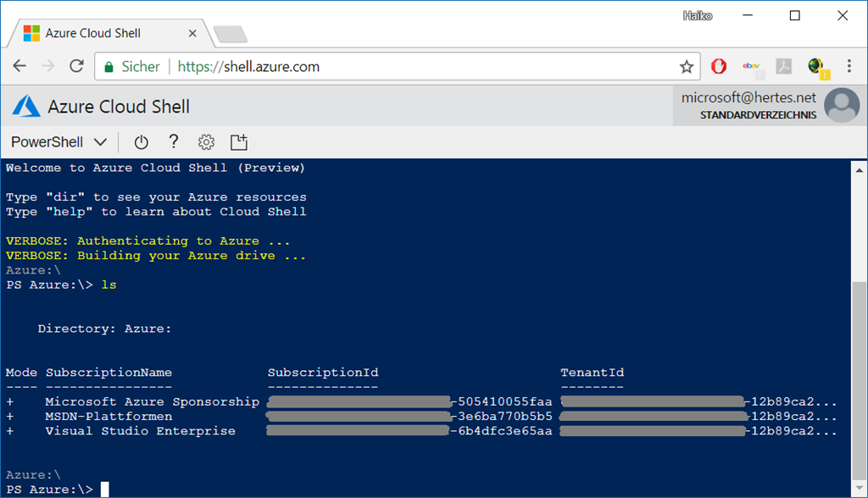This screenshot has height=498, width=868.
Task: Expand the PowerShell shell type dropdown
Action: 58,142
